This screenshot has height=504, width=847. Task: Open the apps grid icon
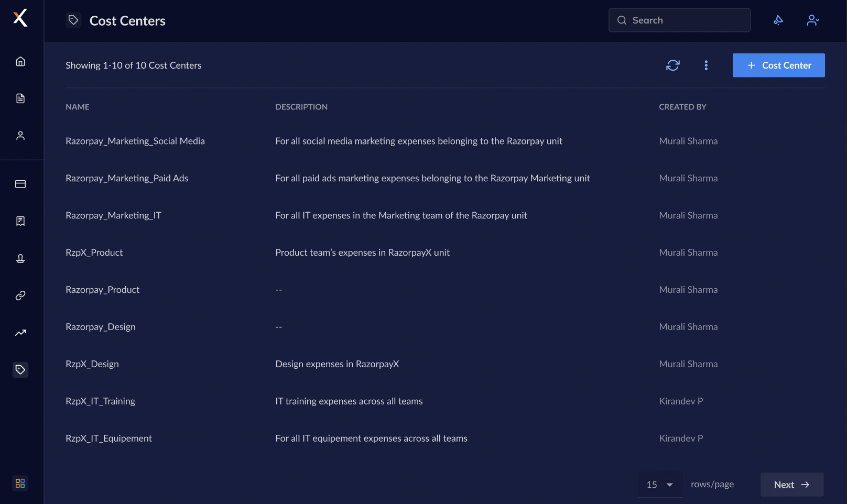[20, 483]
